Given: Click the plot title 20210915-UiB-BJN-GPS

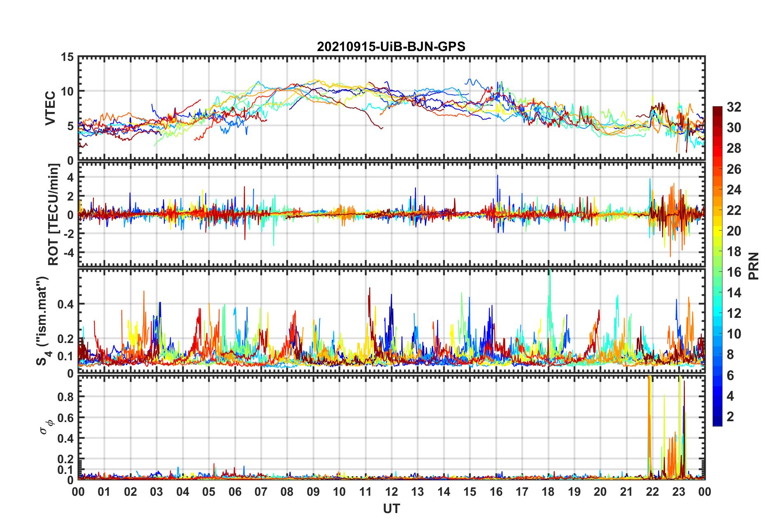Looking at the screenshot, I should pos(391,47).
